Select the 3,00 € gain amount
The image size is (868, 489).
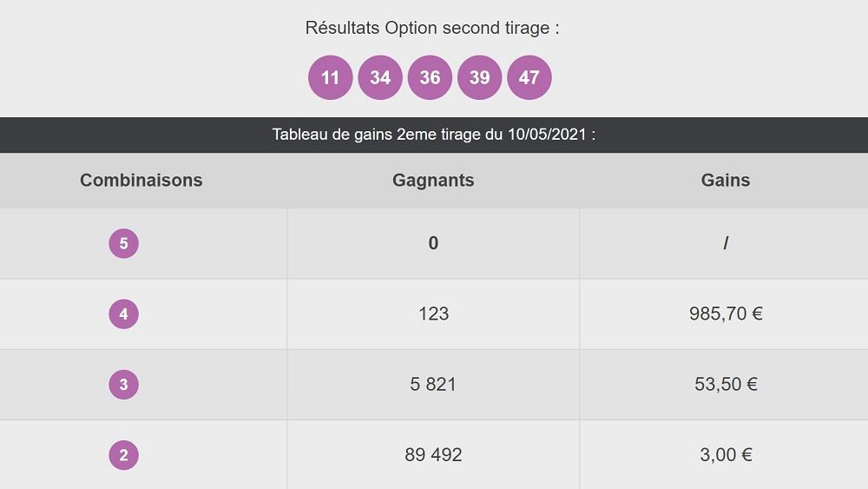[726, 454]
